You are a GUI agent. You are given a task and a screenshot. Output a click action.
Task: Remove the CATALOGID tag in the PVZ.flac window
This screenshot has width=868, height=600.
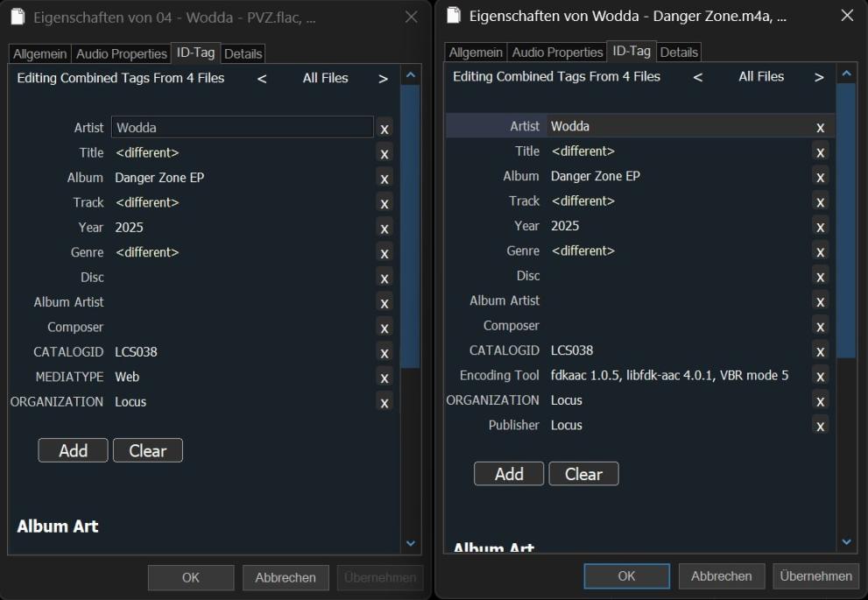pos(384,353)
